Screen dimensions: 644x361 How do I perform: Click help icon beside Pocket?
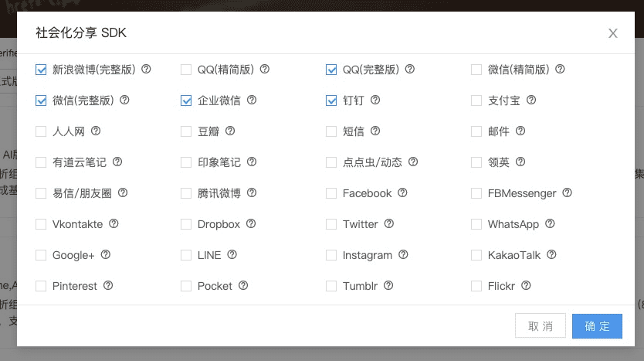[x=243, y=285]
